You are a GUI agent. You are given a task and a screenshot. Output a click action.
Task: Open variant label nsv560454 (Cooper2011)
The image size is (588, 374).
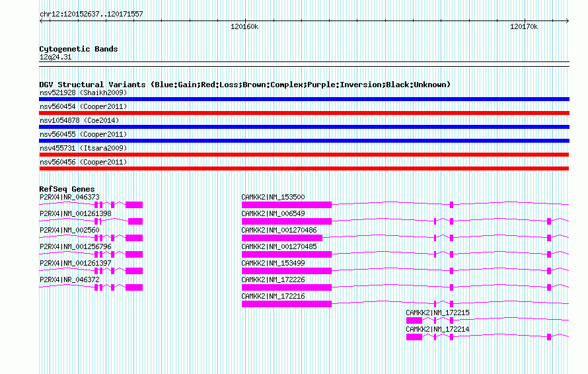[x=83, y=106]
